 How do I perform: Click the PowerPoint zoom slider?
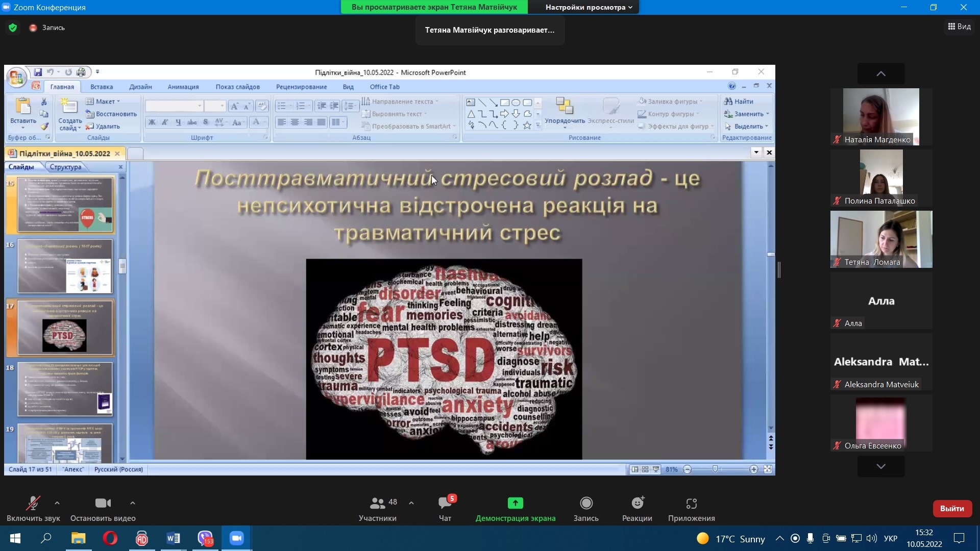click(x=715, y=469)
